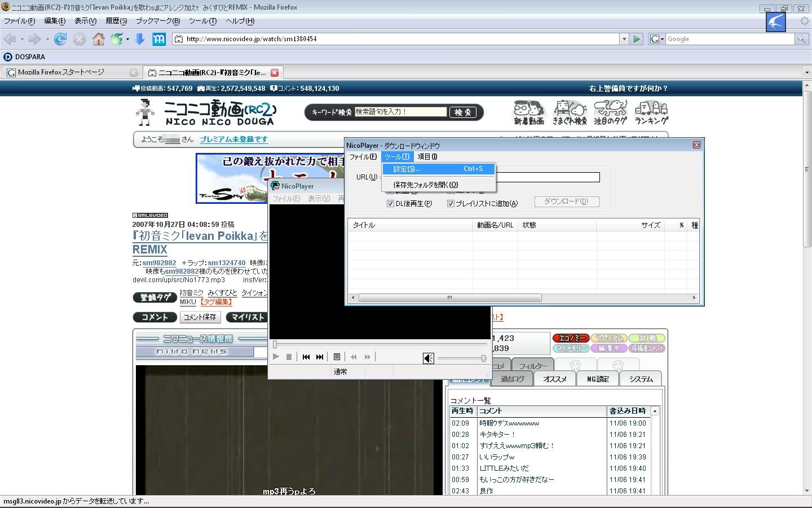Open the download window ファイル menu
The width and height of the screenshot is (812, 508).
(363, 157)
